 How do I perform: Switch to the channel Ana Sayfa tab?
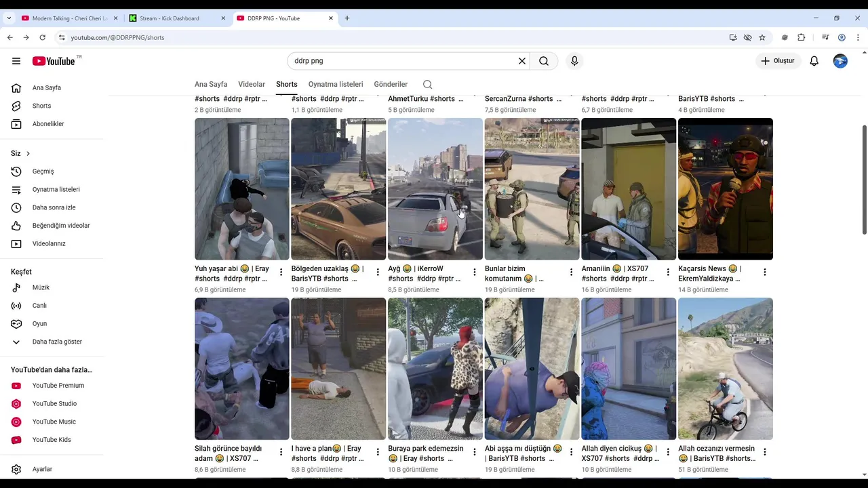pos(211,84)
